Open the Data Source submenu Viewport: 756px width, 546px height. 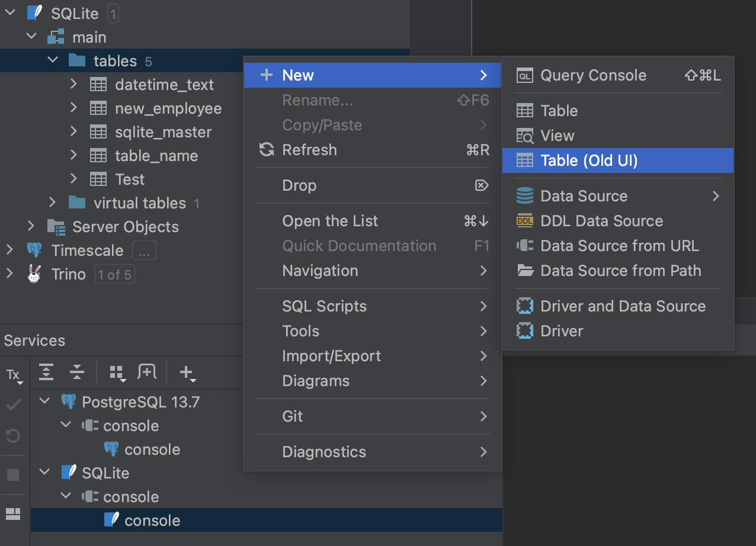(x=618, y=196)
